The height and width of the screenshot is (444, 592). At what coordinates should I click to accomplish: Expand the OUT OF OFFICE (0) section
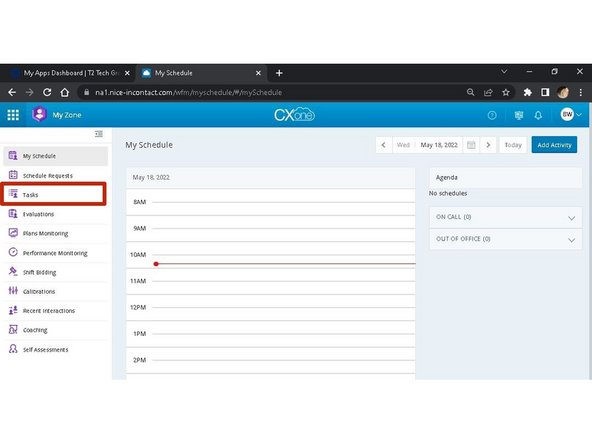pos(506,239)
